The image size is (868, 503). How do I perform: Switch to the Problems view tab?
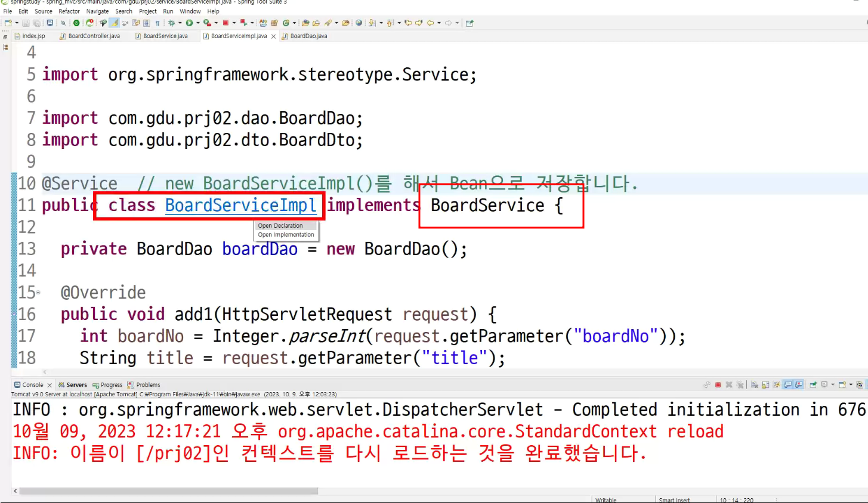click(x=144, y=385)
